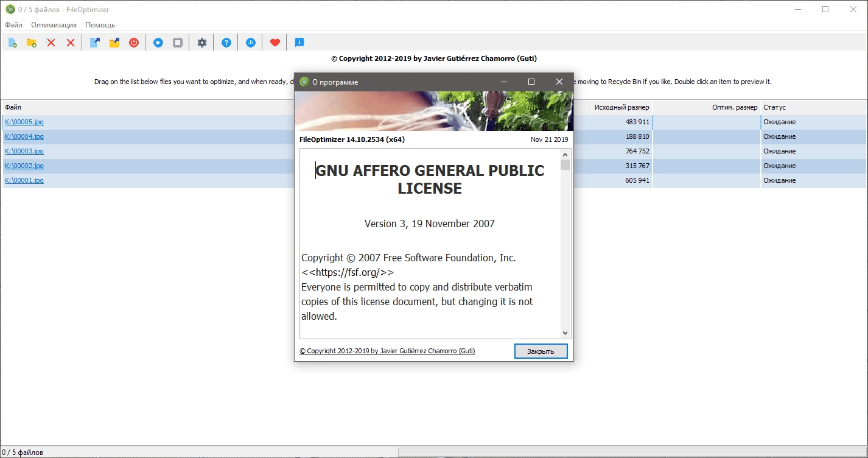
Task: Select the size value 764 752
Action: point(637,151)
